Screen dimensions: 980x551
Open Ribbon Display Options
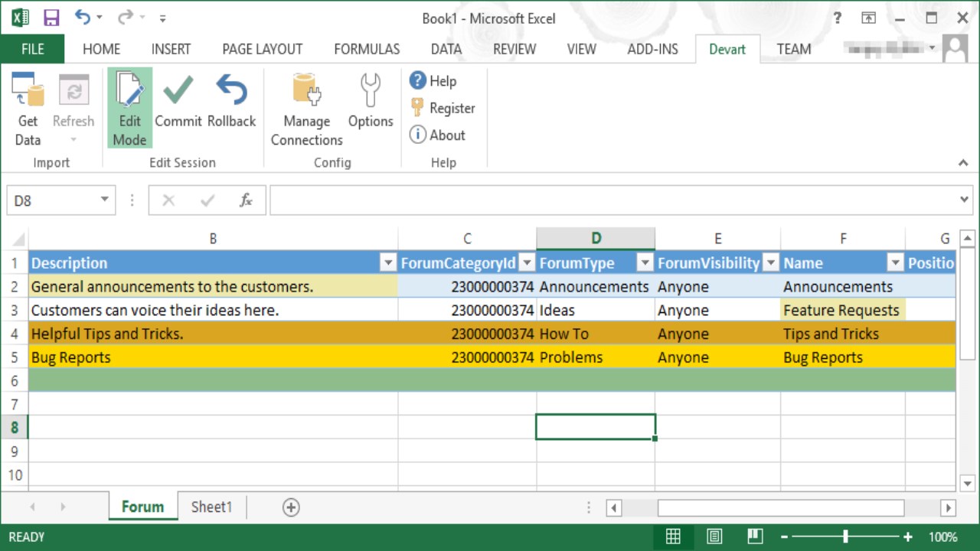click(868, 18)
